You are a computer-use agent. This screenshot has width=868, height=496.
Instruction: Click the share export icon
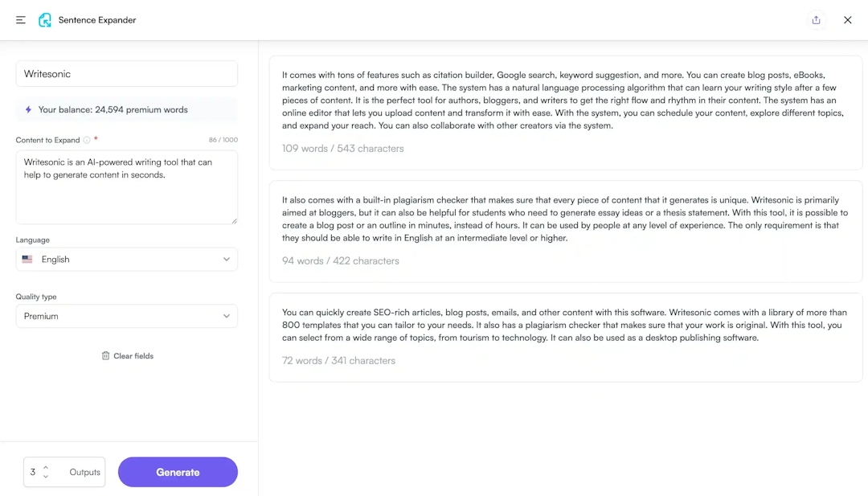click(x=817, y=20)
